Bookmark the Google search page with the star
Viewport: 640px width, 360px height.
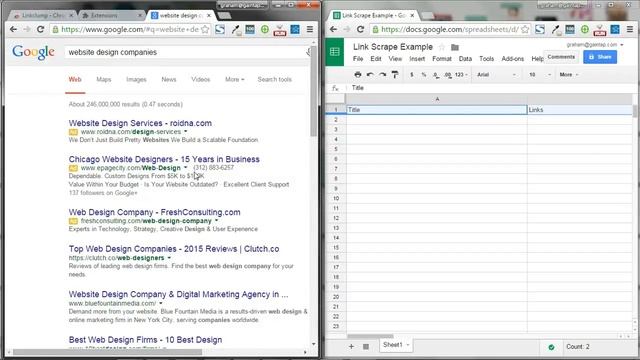(205, 29)
